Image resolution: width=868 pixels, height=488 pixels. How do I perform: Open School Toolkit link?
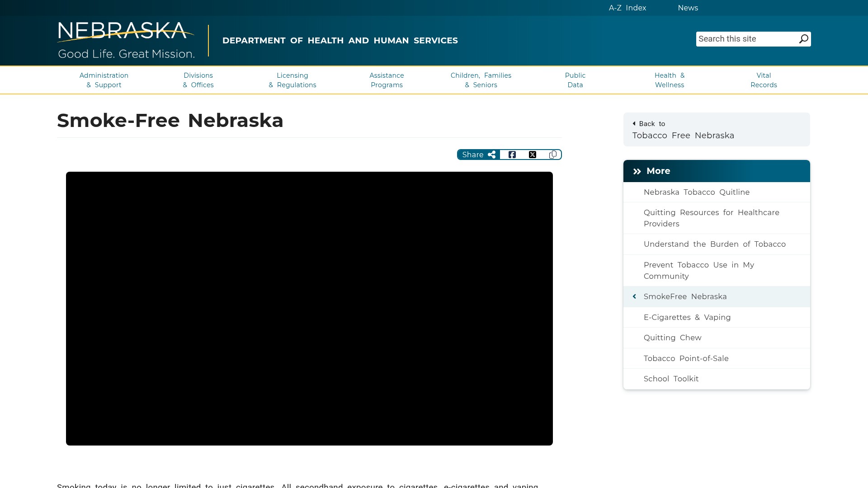point(717,379)
